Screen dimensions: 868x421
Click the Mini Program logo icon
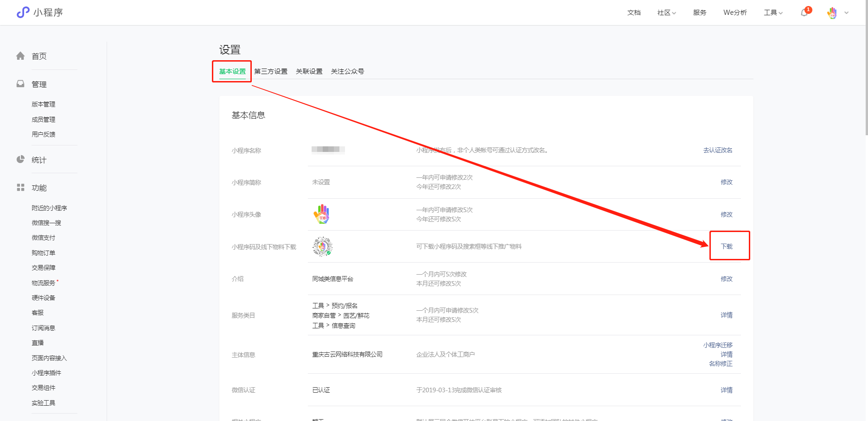pos(23,13)
